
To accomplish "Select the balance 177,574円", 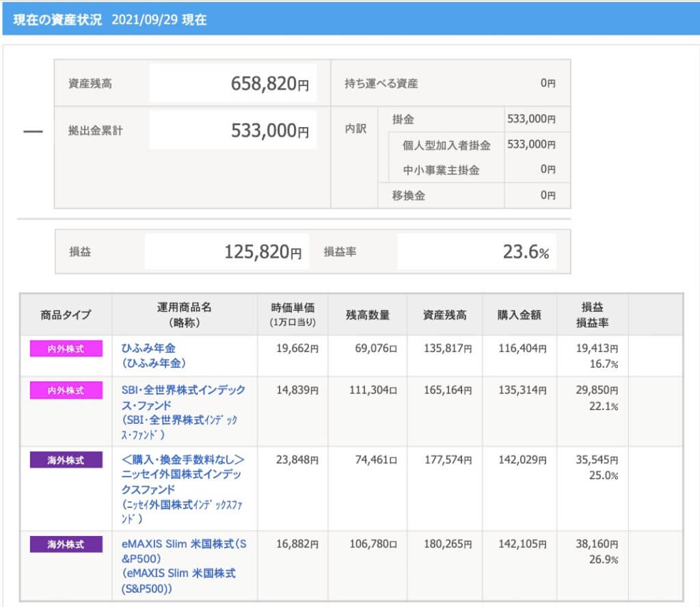I will click(x=448, y=460).
